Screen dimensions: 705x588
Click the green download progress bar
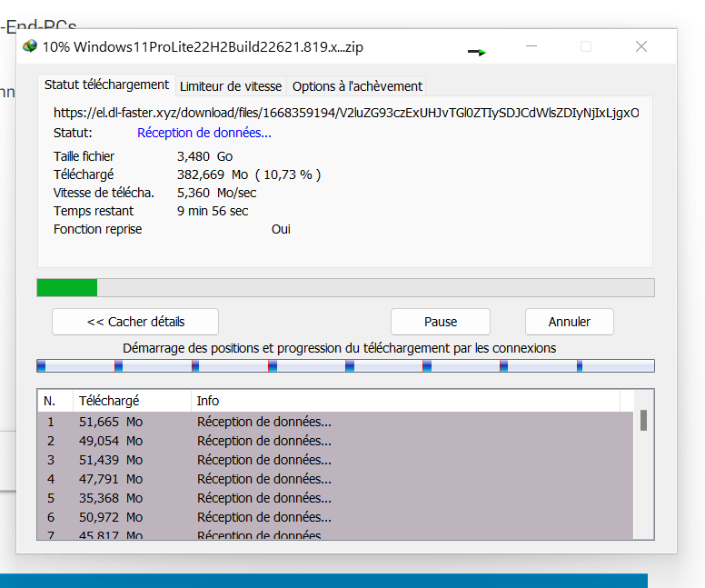345,287
